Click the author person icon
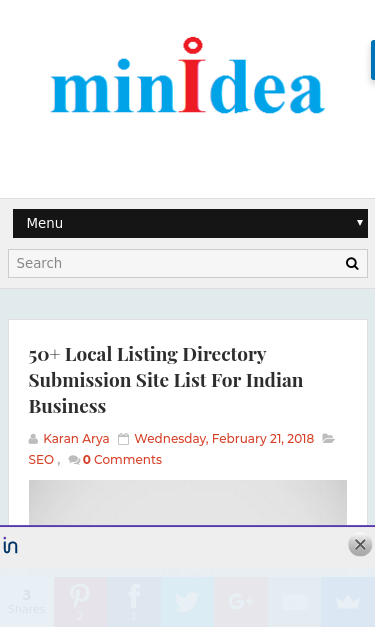This screenshot has width=375, height=627. pos(33,439)
